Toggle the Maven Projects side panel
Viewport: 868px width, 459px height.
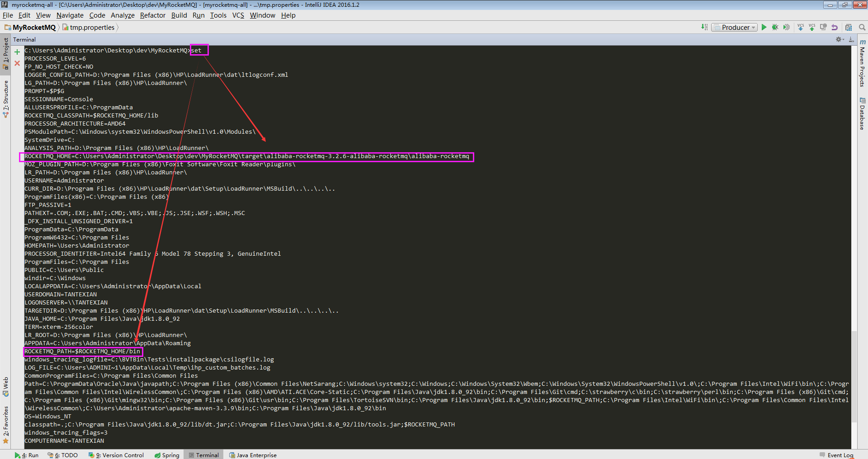[862, 63]
